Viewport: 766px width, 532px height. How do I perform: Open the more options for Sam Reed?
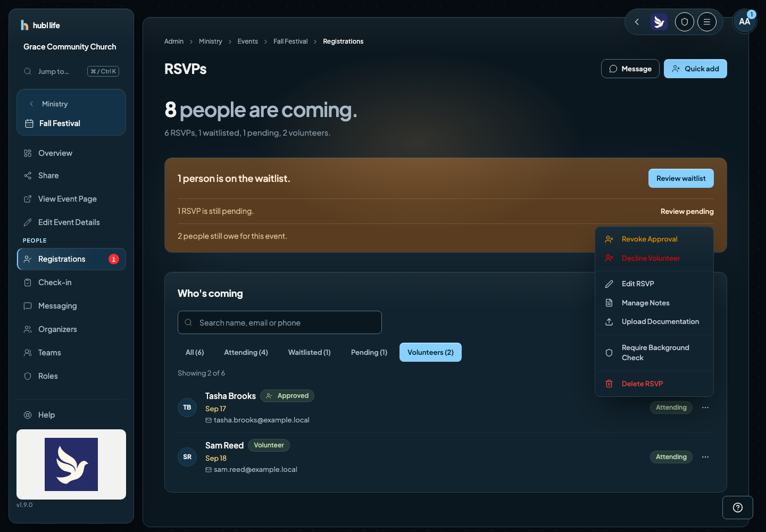coord(705,457)
